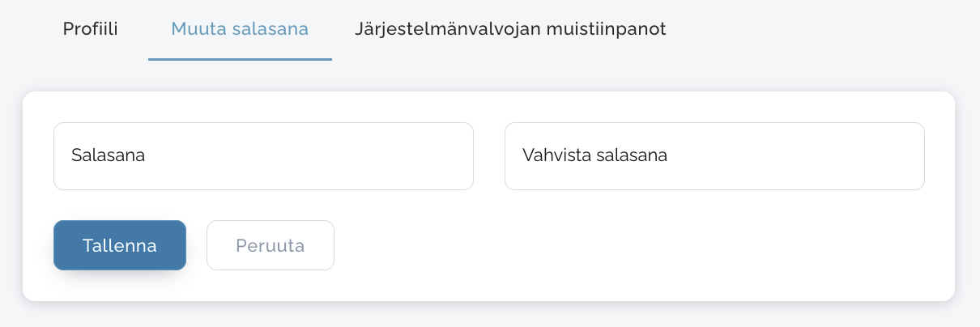This screenshot has width=980, height=327.
Task: Click the Peruuta button
Action: (271, 245)
